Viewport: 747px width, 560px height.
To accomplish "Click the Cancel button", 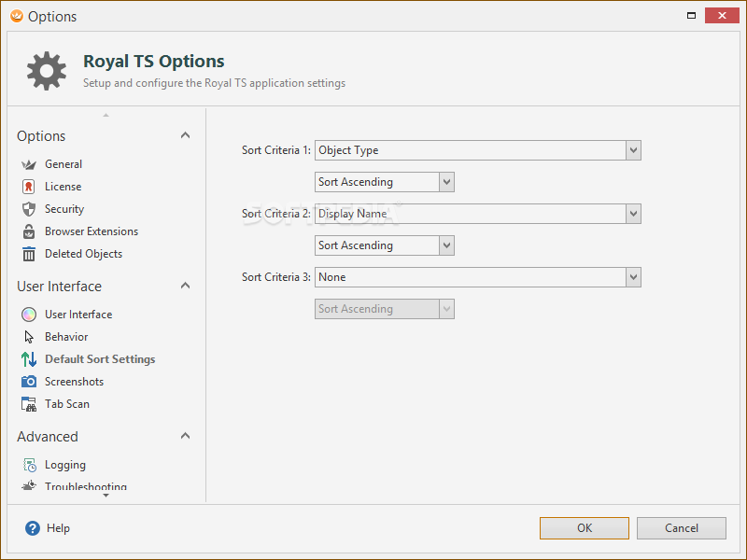I will 682,528.
